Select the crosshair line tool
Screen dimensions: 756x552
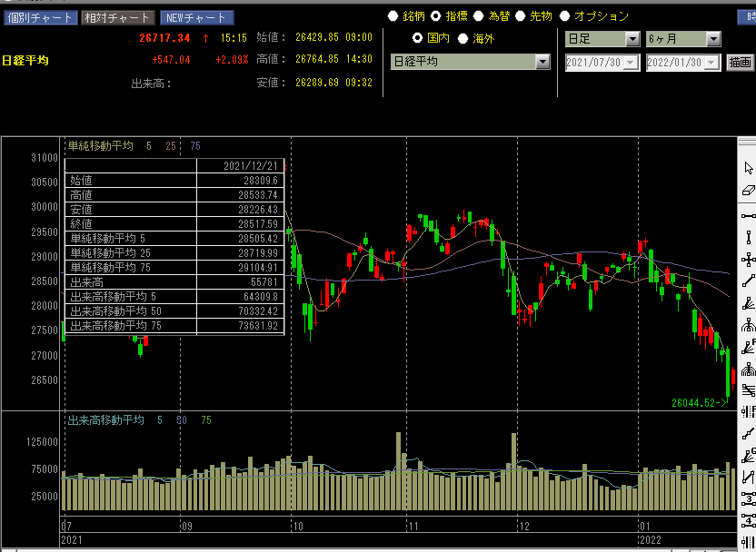748,260
